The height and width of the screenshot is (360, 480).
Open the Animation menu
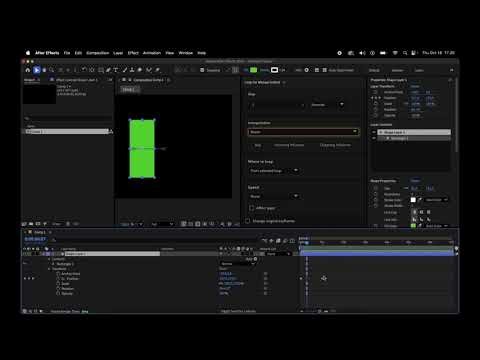(x=152, y=53)
